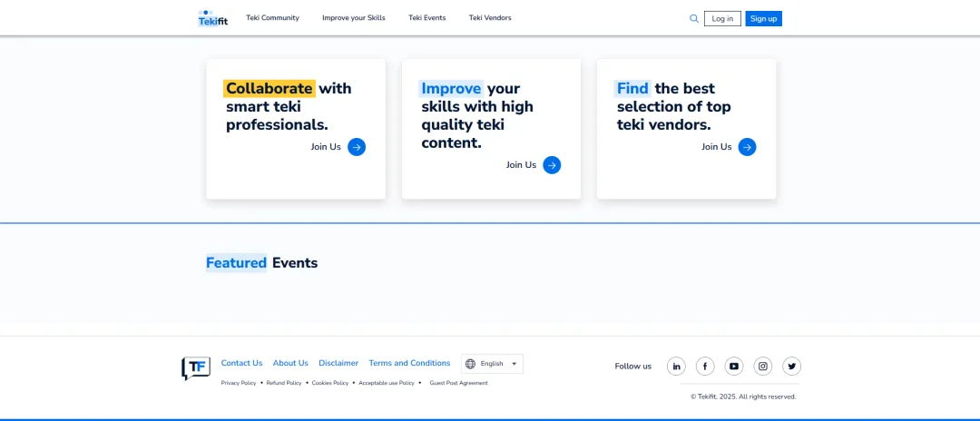This screenshot has height=421, width=980.
Task: Open Tekifit Twitter profile icon
Action: [x=792, y=367]
